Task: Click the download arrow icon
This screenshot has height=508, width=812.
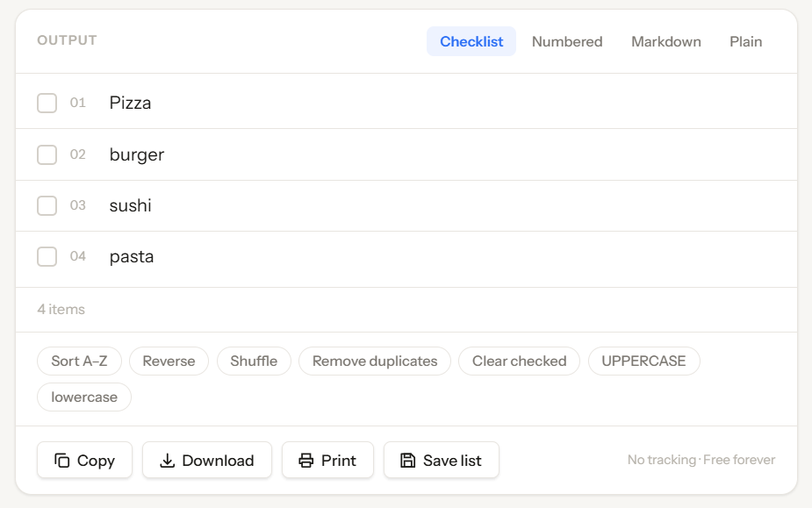Action: [168, 461]
